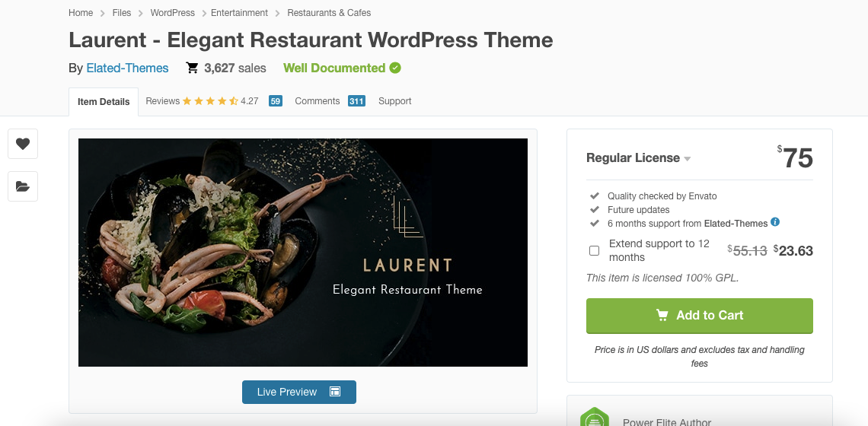This screenshot has width=868, height=426.
Task: Click the Power Elite Author label
Action: pyautogui.click(x=667, y=422)
